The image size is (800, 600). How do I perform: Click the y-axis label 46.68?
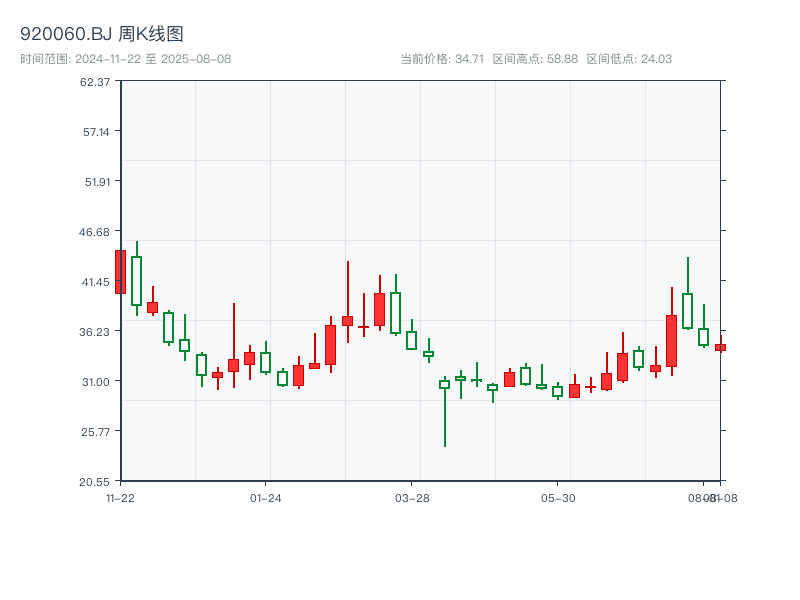tap(94, 232)
